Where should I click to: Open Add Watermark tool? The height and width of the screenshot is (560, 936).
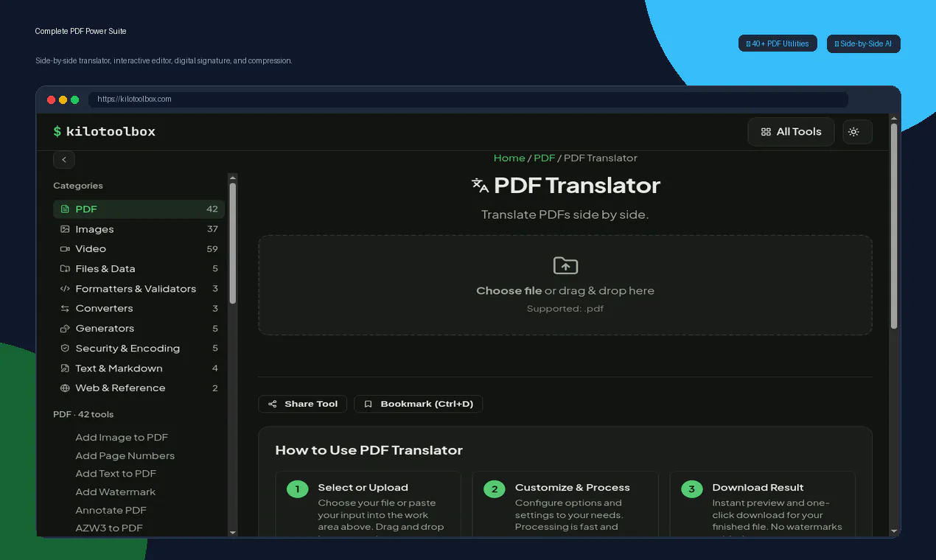coord(116,492)
